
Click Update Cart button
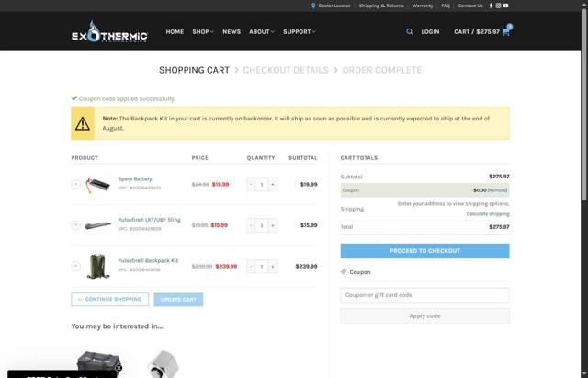point(178,300)
